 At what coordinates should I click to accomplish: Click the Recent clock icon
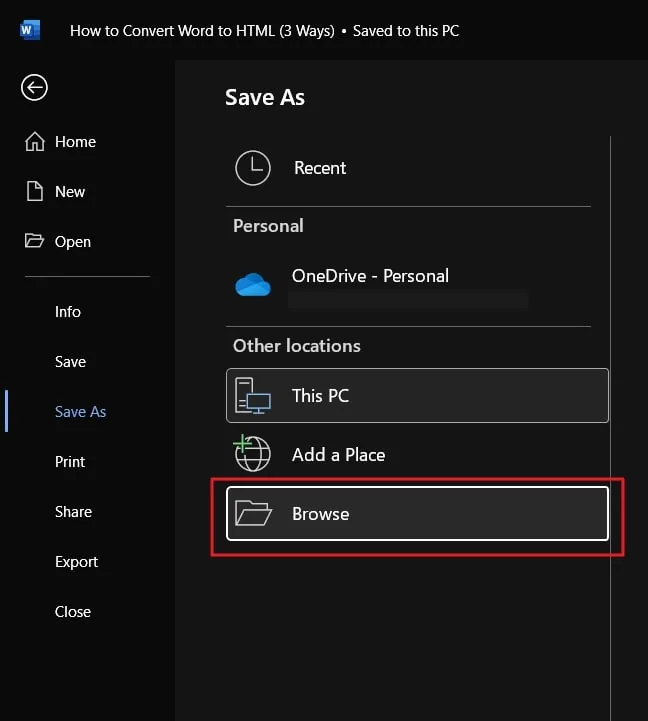coord(253,168)
